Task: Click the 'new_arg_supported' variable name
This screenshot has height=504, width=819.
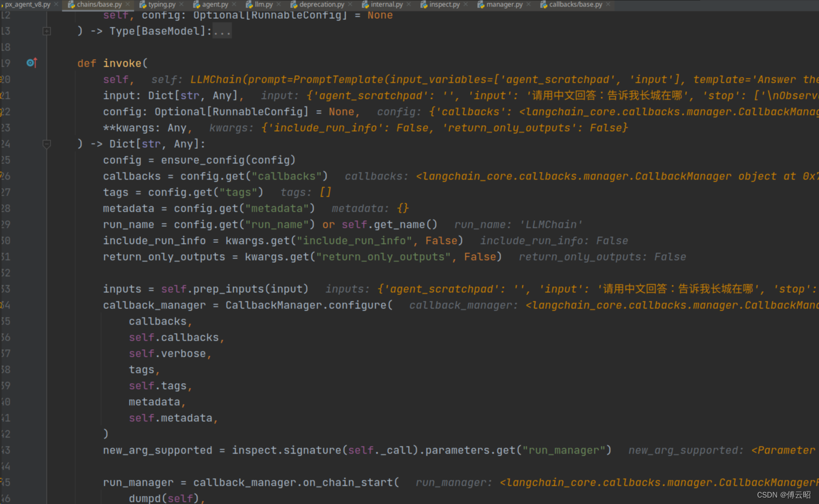Action: (x=157, y=450)
